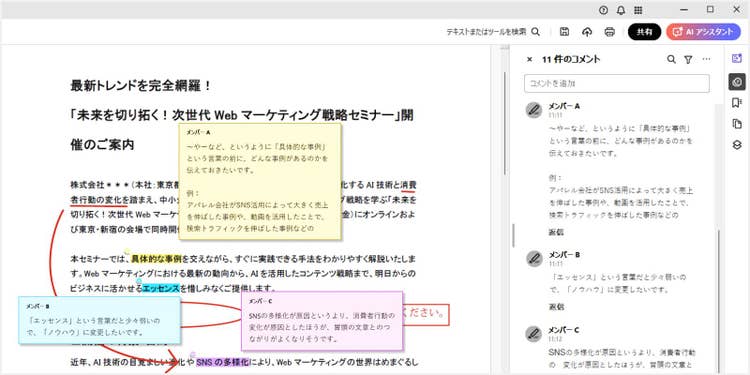
Task: Click 返信 under メンバー B's comment
Action: tap(556, 307)
